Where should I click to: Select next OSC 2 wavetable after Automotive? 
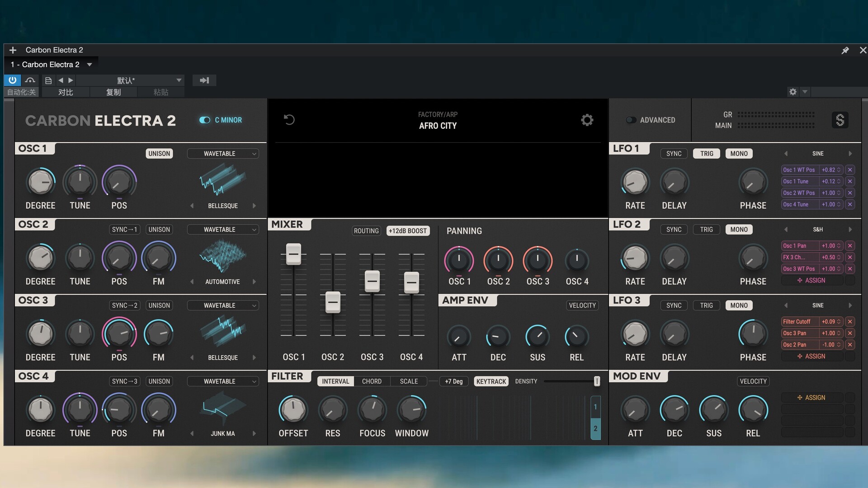254,282
